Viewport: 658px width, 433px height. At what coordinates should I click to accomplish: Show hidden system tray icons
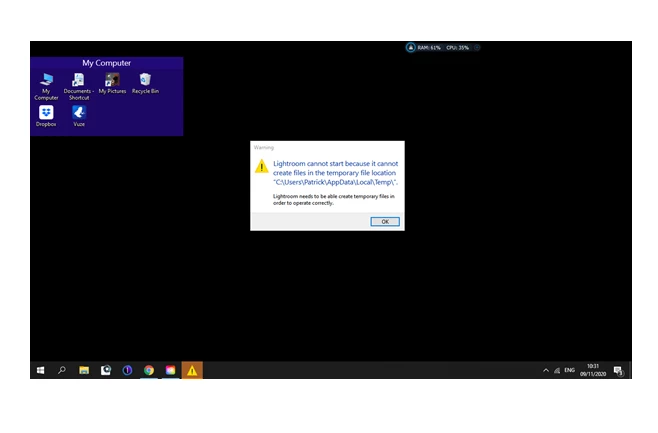546,370
